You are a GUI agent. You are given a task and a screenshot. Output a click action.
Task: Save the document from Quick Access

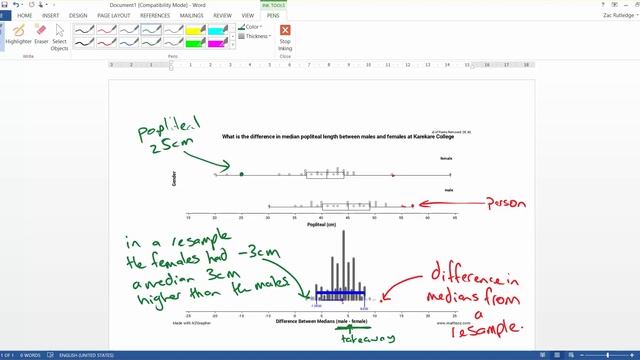click(x=4, y=5)
